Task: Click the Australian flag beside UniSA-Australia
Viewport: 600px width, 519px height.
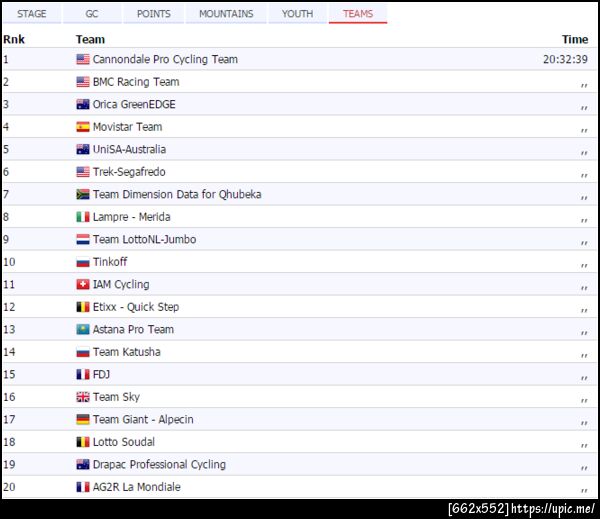Action: point(83,149)
